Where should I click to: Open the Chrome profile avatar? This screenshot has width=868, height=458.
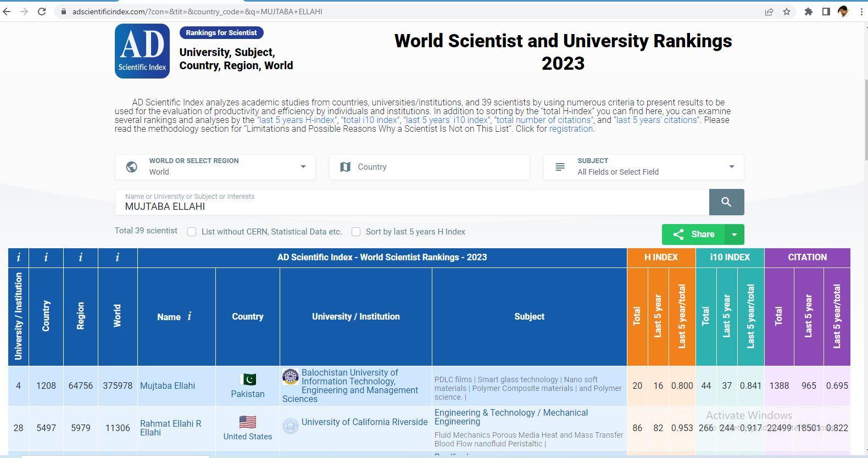pyautogui.click(x=843, y=12)
